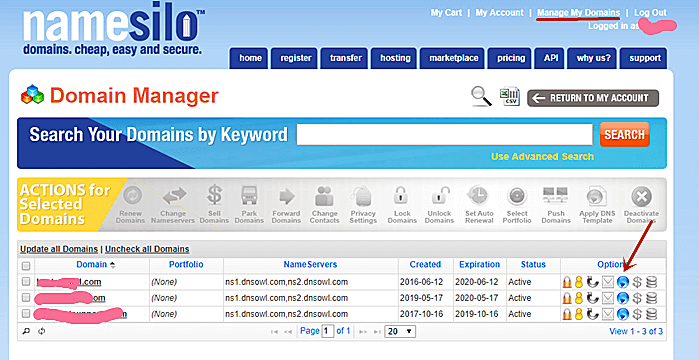Open the pricing navigation tab
699x360 pixels.
(511, 58)
